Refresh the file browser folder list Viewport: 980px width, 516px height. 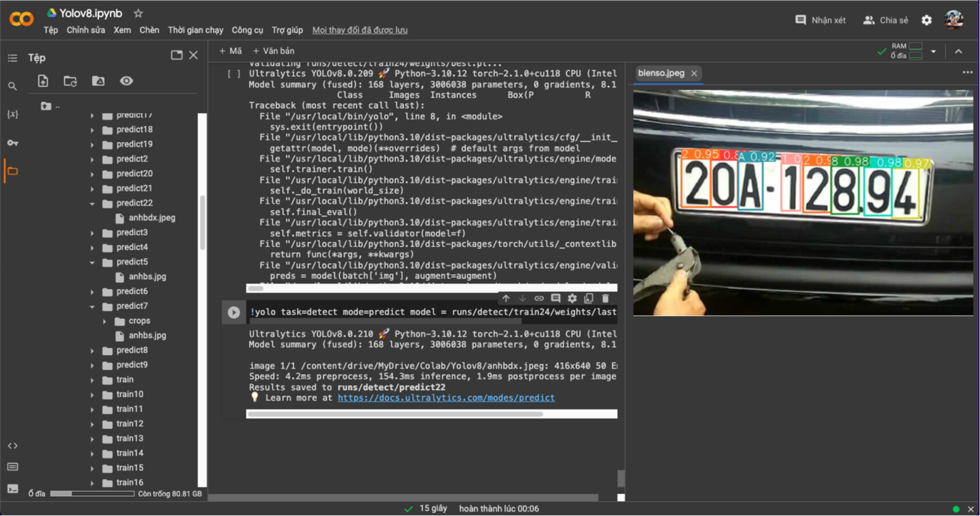coord(70,81)
